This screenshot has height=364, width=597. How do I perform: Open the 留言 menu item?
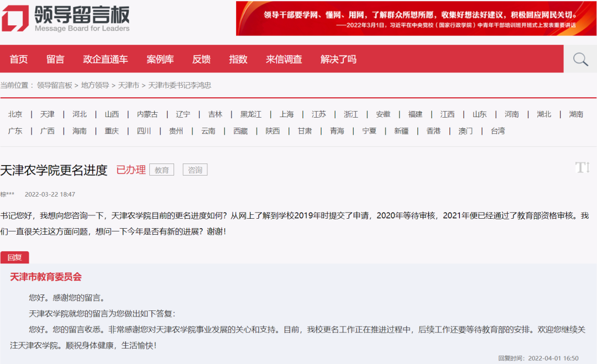(56, 59)
